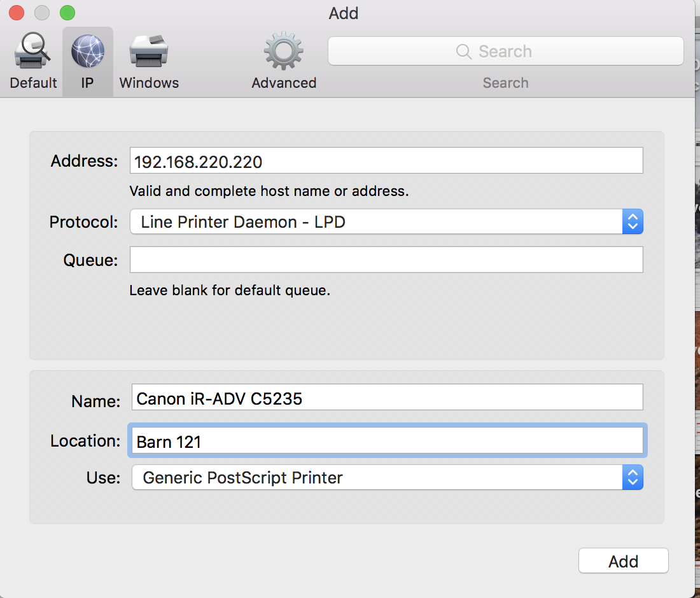This screenshot has height=598, width=700.
Task: Select the IP globe toolbar icon
Action: pos(88,51)
